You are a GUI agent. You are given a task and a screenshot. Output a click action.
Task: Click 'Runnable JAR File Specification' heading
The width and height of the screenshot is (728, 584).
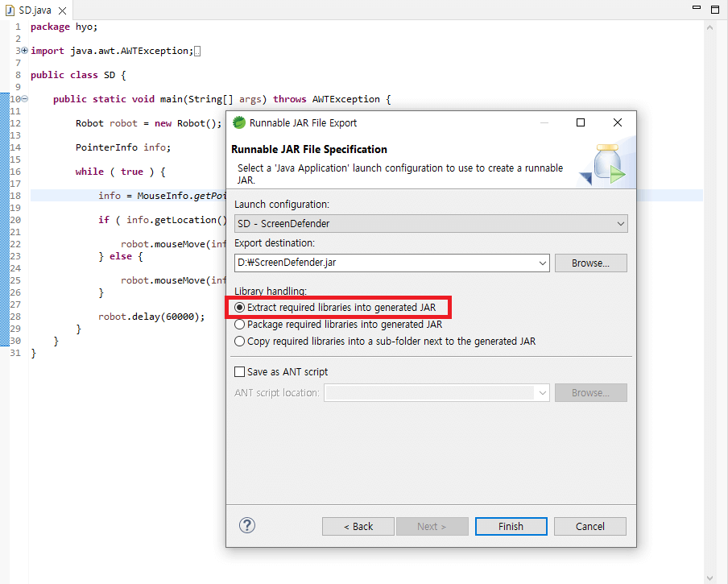click(309, 150)
